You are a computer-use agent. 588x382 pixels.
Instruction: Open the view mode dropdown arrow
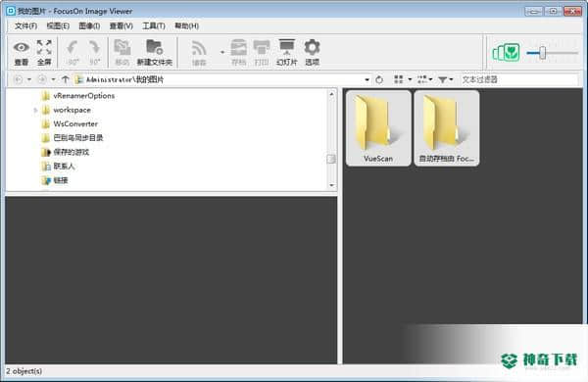pyautogui.click(x=410, y=79)
